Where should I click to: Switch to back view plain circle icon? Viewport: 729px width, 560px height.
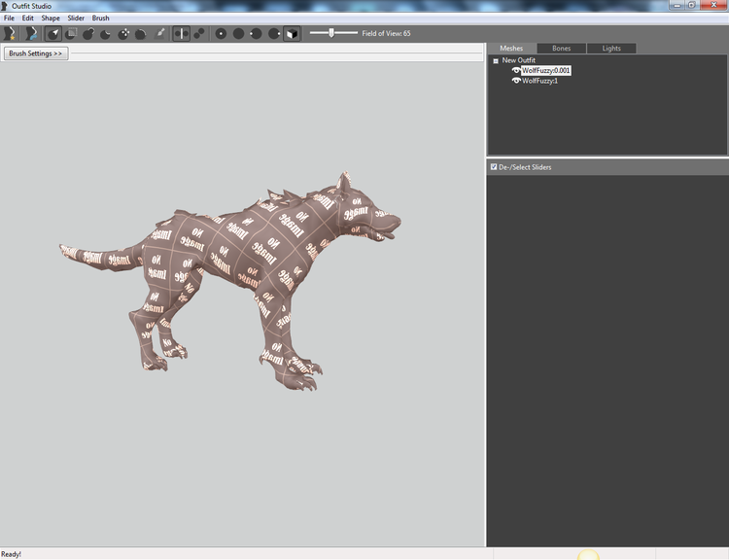coord(238,33)
